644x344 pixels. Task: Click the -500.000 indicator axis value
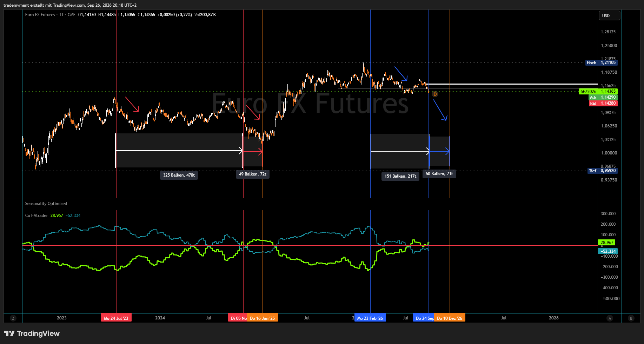(610, 299)
